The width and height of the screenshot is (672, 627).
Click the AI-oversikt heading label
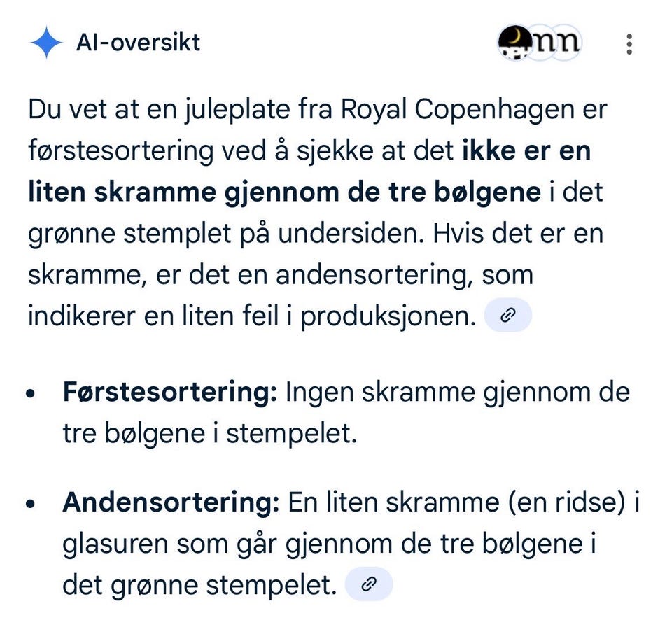[x=136, y=42]
